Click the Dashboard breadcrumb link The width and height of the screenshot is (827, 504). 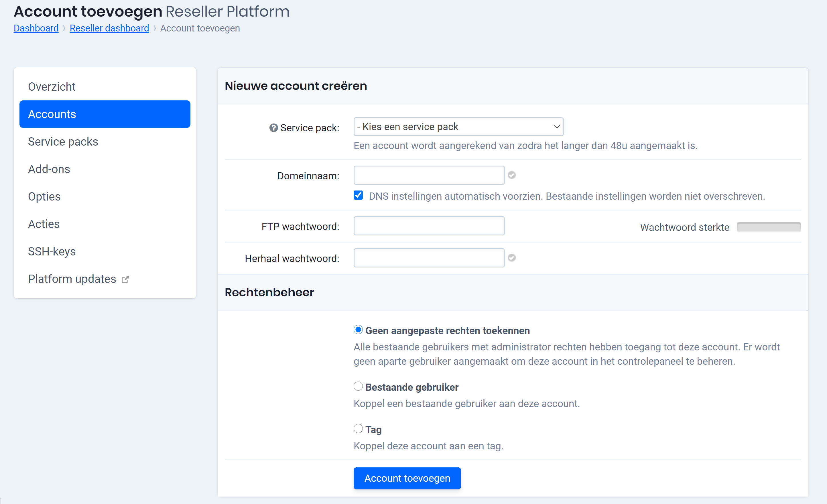pyautogui.click(x=36, y=28)
